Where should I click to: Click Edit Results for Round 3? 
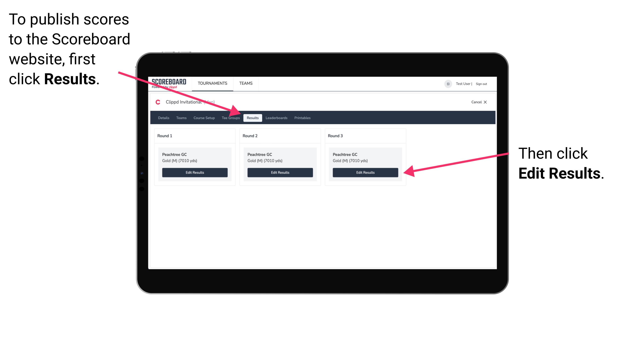click(365, 173)
